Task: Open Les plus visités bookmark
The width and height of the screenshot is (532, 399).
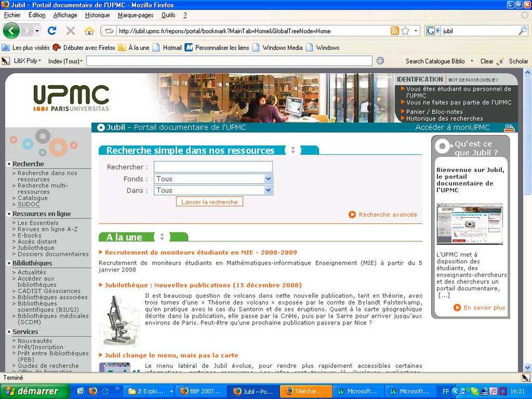Action: 26,48
